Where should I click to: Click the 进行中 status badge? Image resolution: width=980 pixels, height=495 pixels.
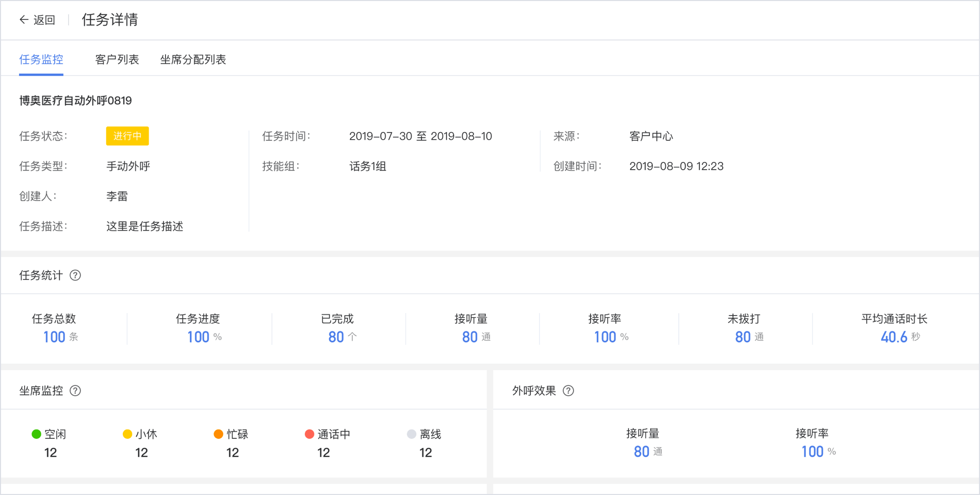click(x=127, y=136)
